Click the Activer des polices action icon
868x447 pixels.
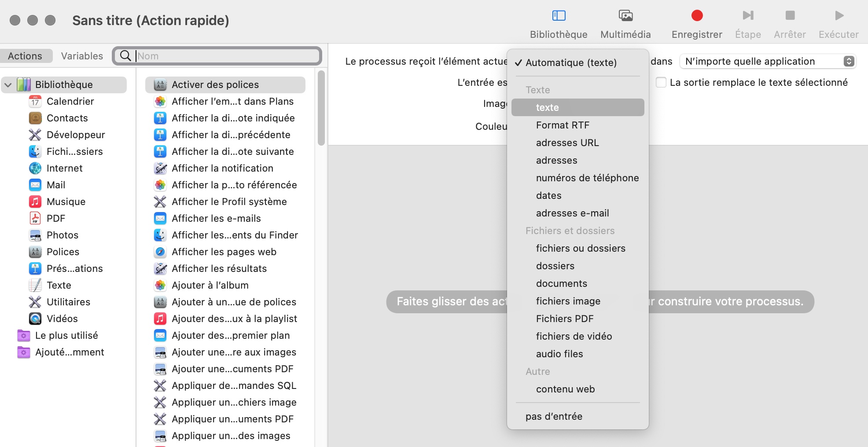pos(160,85)
